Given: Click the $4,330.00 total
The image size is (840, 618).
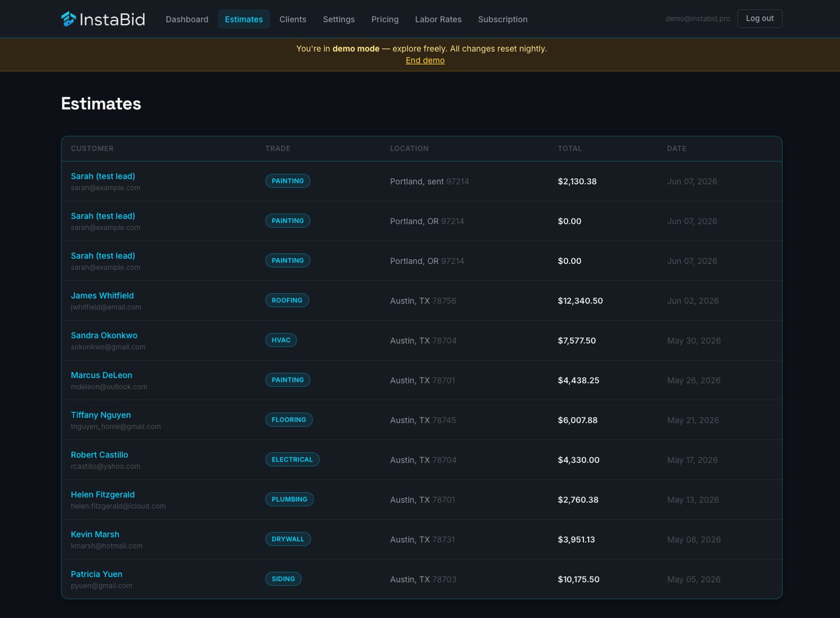Looking at the screenshot, I should [x=578, y=460].
